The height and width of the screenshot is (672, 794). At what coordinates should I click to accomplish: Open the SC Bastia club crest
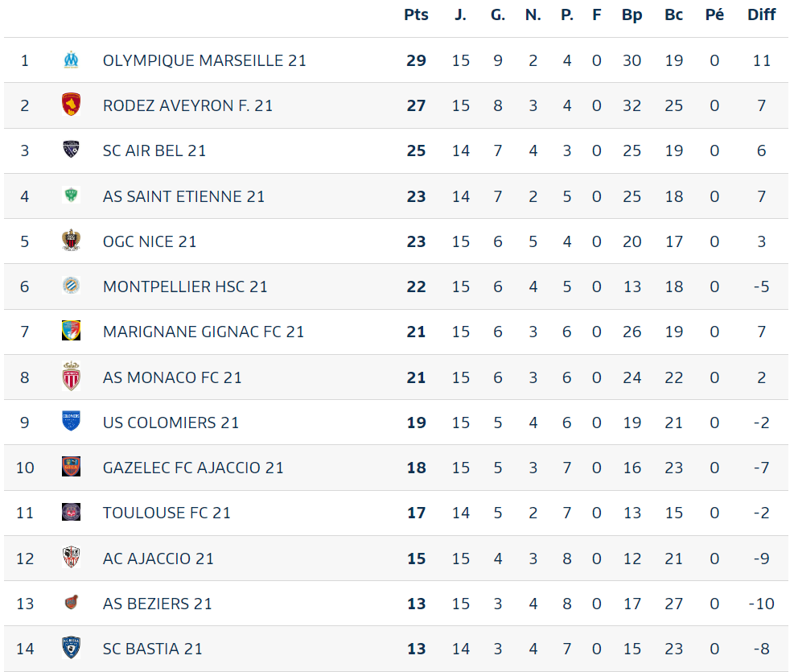point(72,648)
